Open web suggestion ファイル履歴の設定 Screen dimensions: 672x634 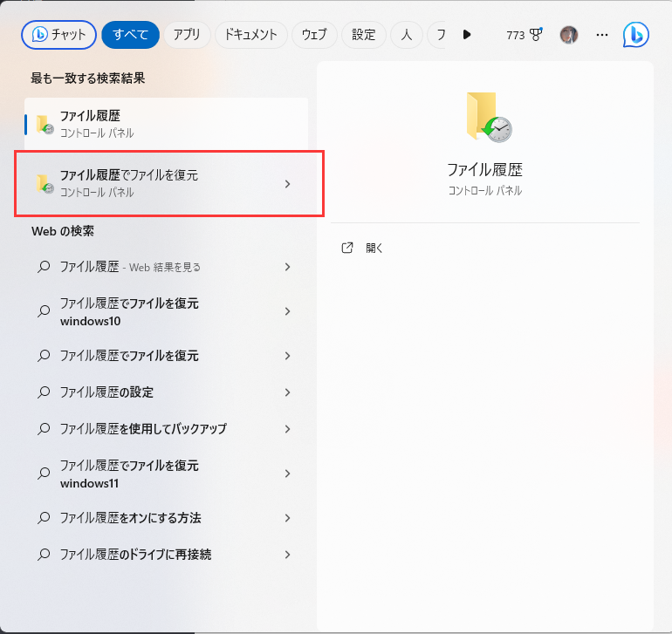167,392
